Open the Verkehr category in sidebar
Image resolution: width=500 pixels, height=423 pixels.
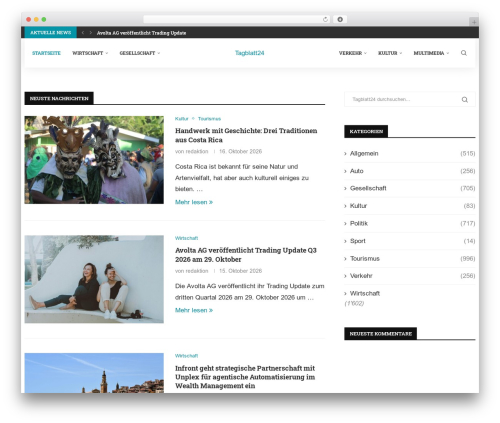click(x=361, y=276)
